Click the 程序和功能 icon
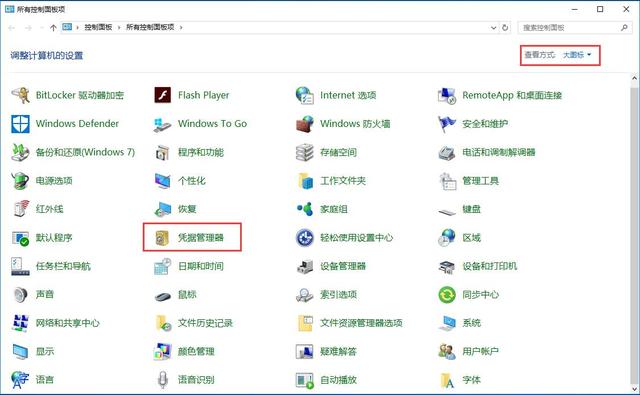 coord(162,152)
